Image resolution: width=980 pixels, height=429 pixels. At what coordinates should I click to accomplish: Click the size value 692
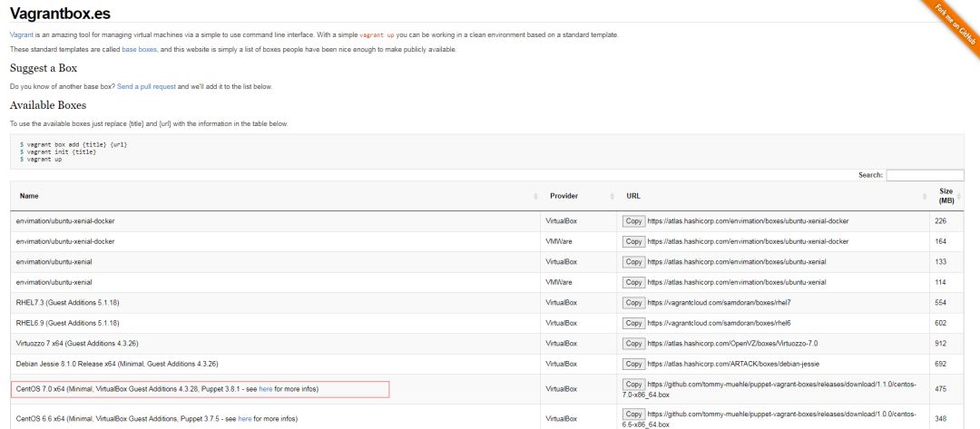click(x=941, y=364)
